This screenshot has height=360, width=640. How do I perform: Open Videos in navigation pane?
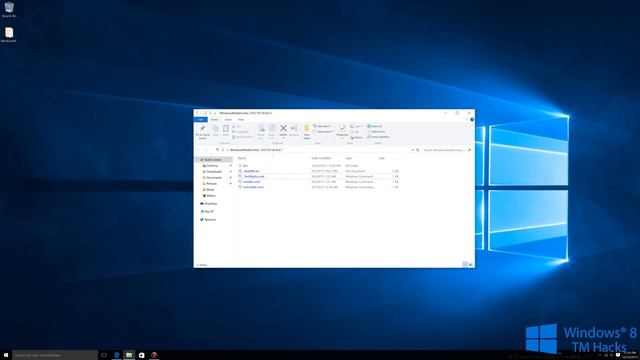point(211,196)
